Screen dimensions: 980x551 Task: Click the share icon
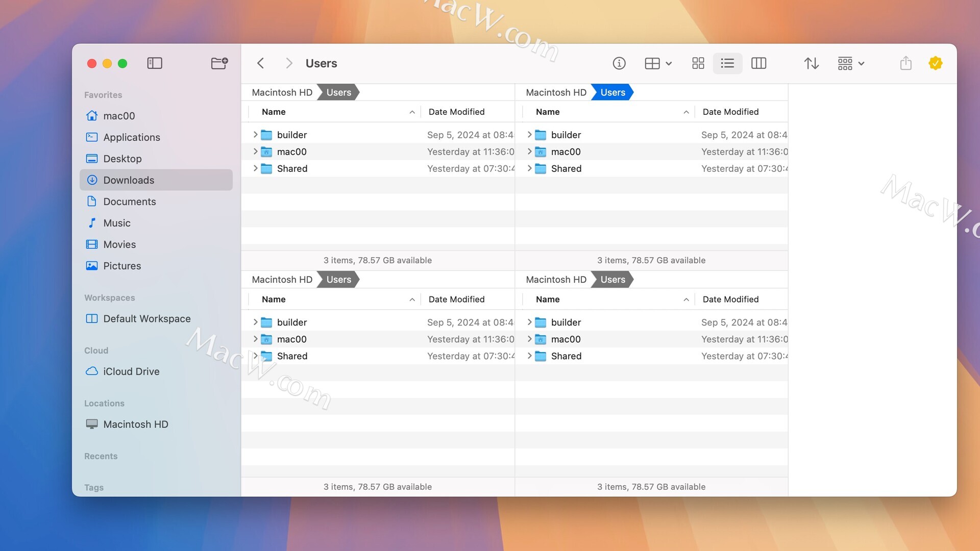point(905,63)
